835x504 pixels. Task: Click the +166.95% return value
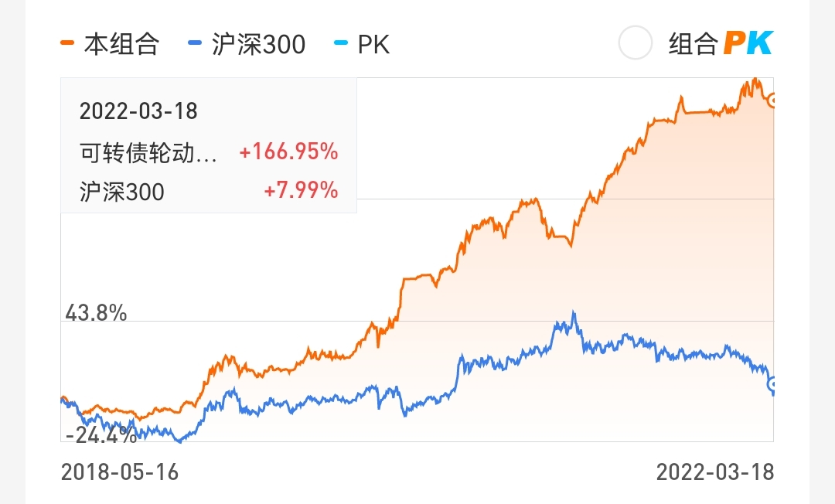(x=288, y=152)
